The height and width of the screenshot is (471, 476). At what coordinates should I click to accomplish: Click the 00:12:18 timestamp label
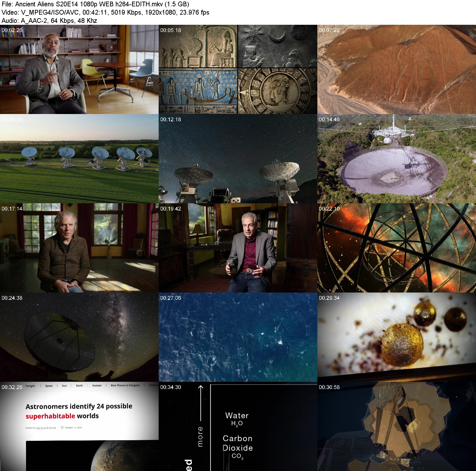(171, 119)
